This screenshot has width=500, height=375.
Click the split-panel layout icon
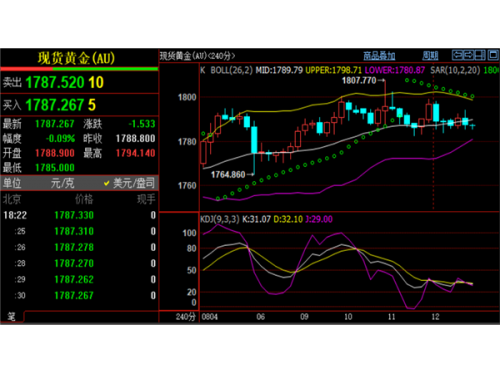(x=480, y=55)
